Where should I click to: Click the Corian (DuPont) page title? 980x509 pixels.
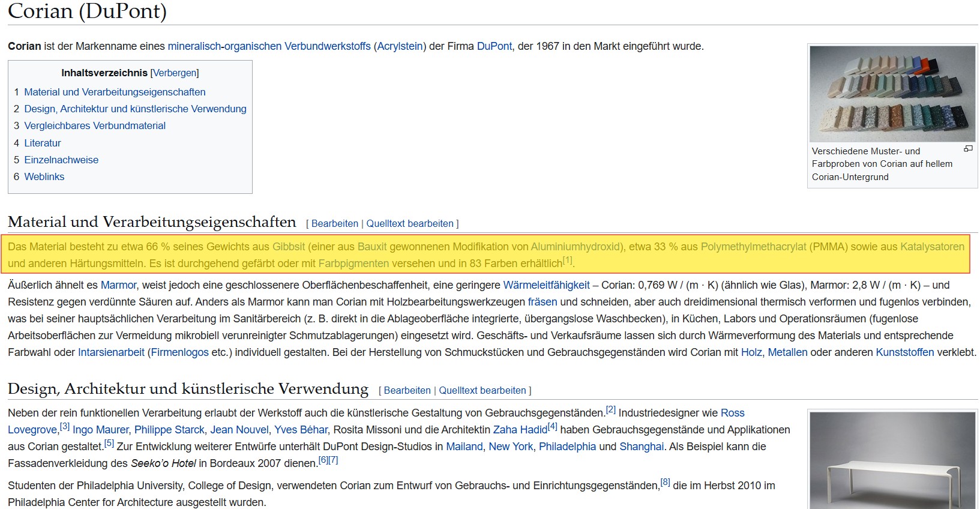click(x=87, y=11)
